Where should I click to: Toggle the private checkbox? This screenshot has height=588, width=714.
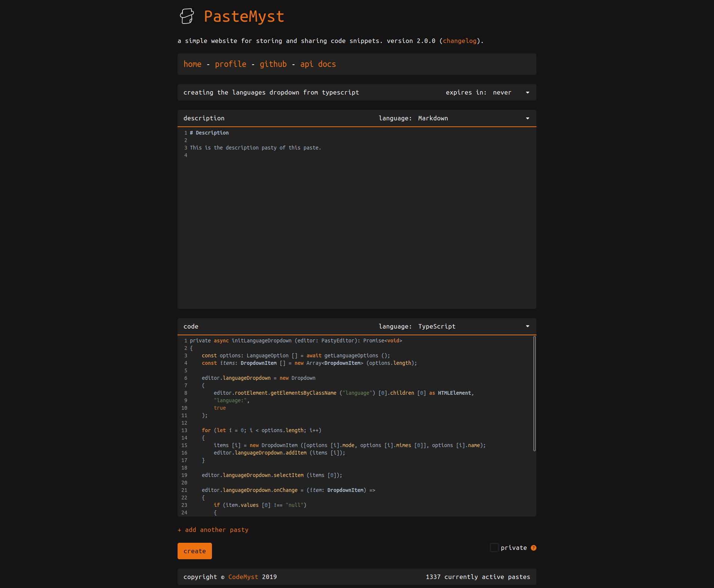(494, 548)
